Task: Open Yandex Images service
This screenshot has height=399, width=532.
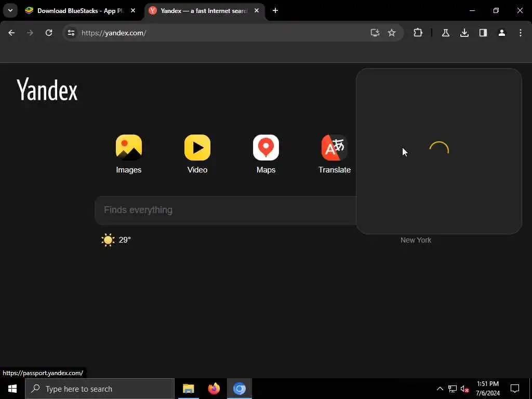Action: 129,154
